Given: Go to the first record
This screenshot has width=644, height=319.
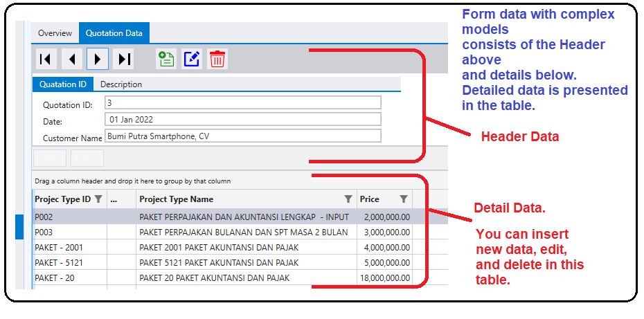Looking at the screenshot, I should [x=46, y=60].
